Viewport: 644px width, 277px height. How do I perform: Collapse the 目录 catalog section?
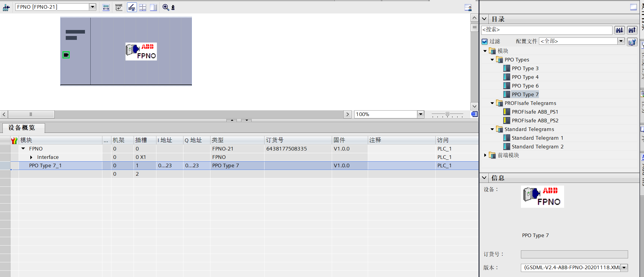pyautogui.click(x=484, y=19)
